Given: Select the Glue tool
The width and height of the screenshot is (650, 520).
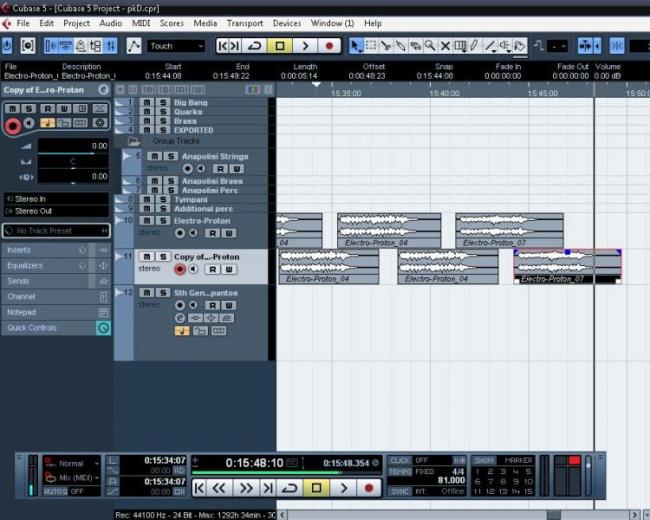Looking at the screenshot, I should click(400, 46).
